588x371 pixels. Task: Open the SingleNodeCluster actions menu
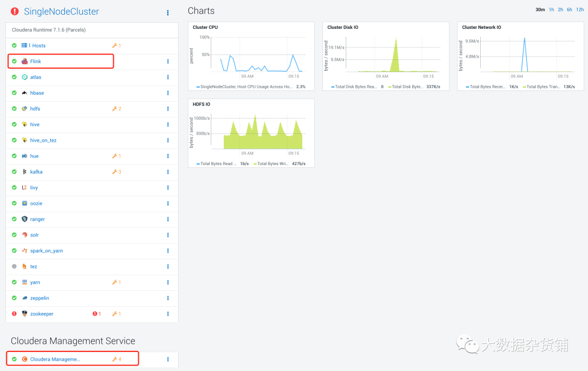(x=168, y=13)
